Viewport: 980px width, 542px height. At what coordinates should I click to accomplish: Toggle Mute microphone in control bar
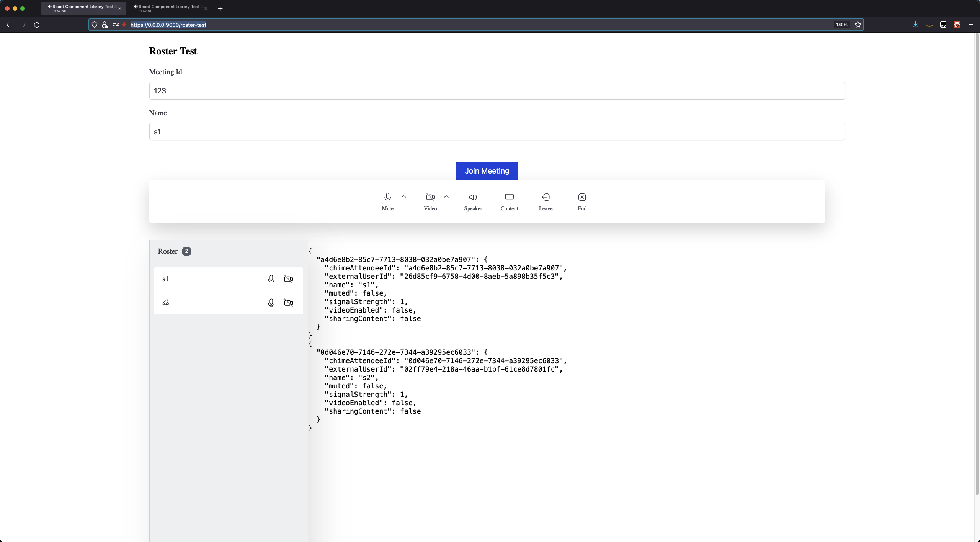(x=387, y=197)
